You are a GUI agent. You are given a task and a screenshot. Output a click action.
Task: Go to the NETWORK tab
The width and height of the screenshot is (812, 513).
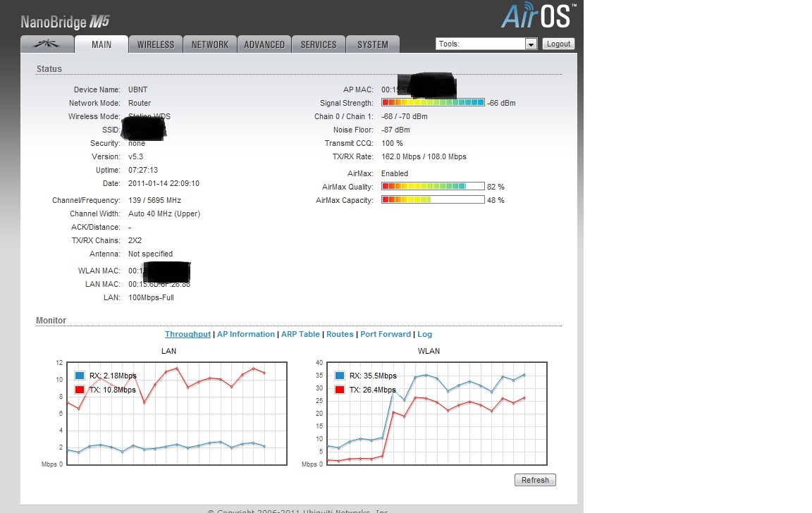pyautogui.click(x=210, y=44)
